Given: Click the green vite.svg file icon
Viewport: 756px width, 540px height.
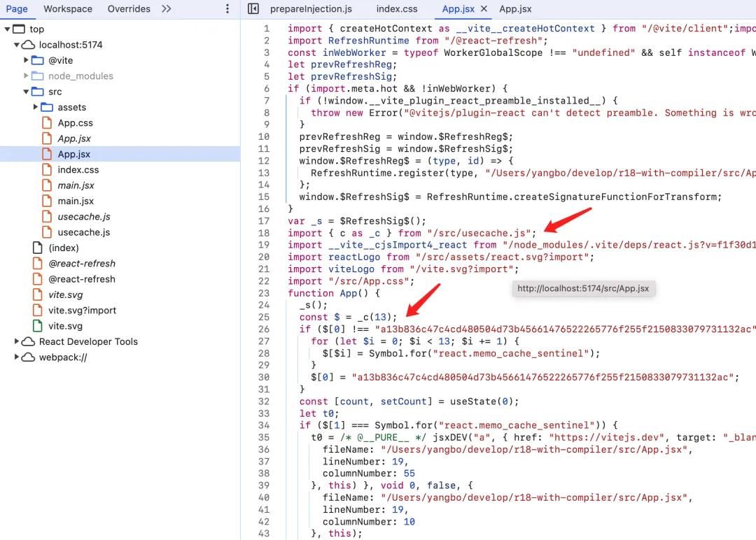Looking at the screenshot, I should pyautogui.click(x=37, y=326).
